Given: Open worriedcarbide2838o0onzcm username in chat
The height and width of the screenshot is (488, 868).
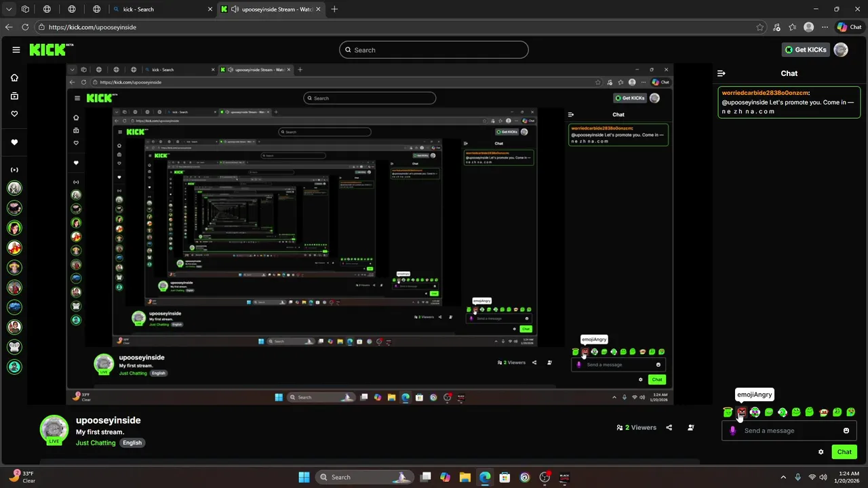Looking at the screenshot, I should [765, 93].
